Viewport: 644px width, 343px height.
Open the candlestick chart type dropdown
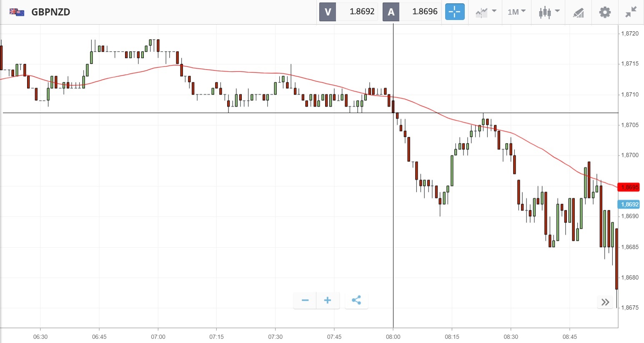(549, 12)
